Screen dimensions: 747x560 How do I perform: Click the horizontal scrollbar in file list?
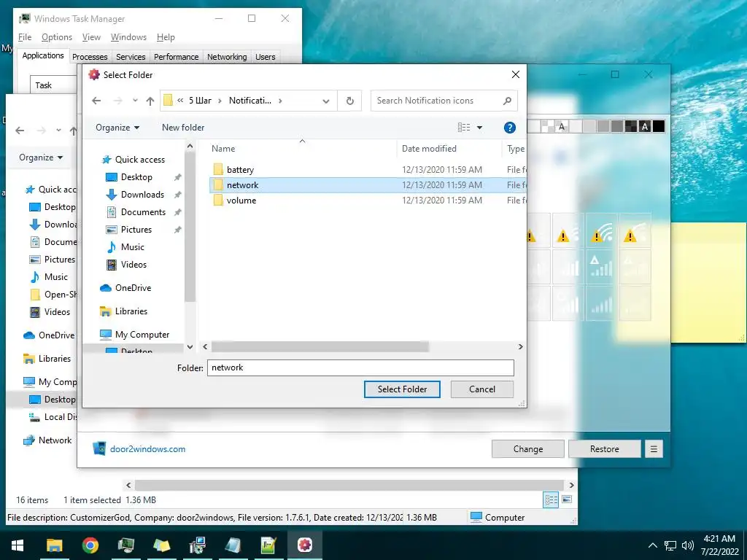(320, 346)
